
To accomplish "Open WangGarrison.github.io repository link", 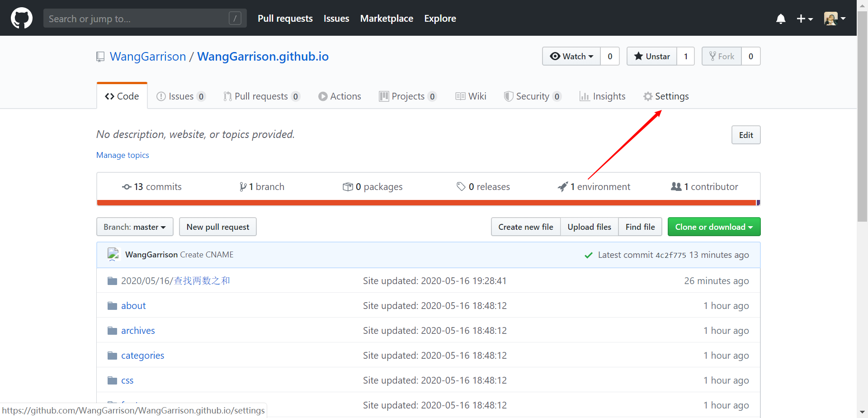I will coord(263,57).
